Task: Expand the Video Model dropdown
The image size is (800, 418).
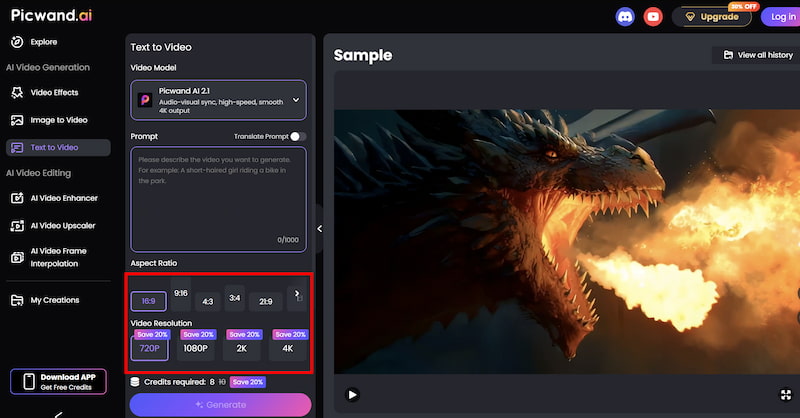Action: click(296, 100)
